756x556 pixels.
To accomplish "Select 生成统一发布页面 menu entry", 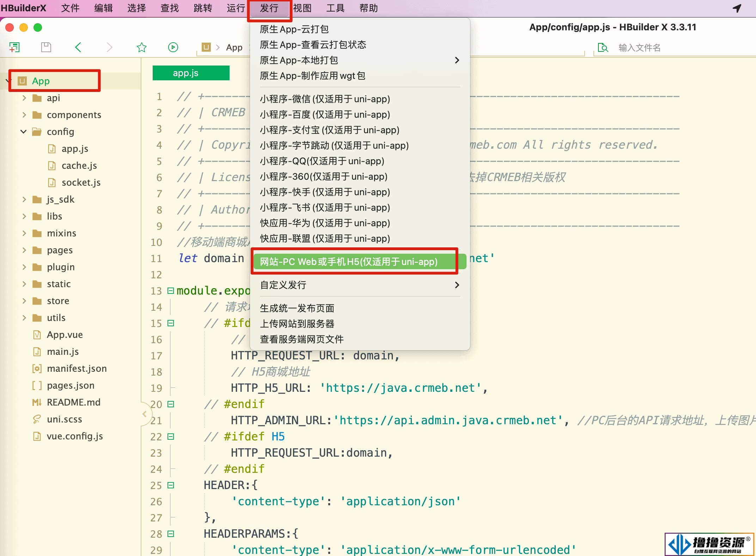I will [x=360, y=308].
